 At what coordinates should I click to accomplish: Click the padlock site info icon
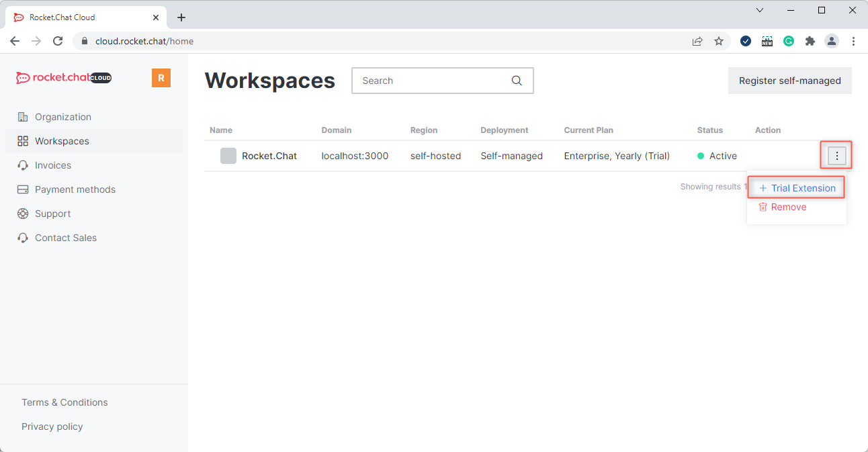[84, 41]
